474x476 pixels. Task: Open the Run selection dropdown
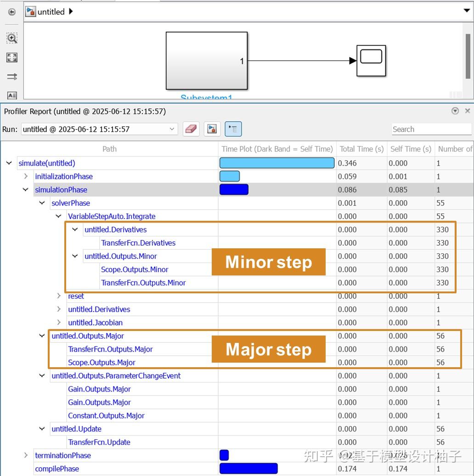coord(172,129)
